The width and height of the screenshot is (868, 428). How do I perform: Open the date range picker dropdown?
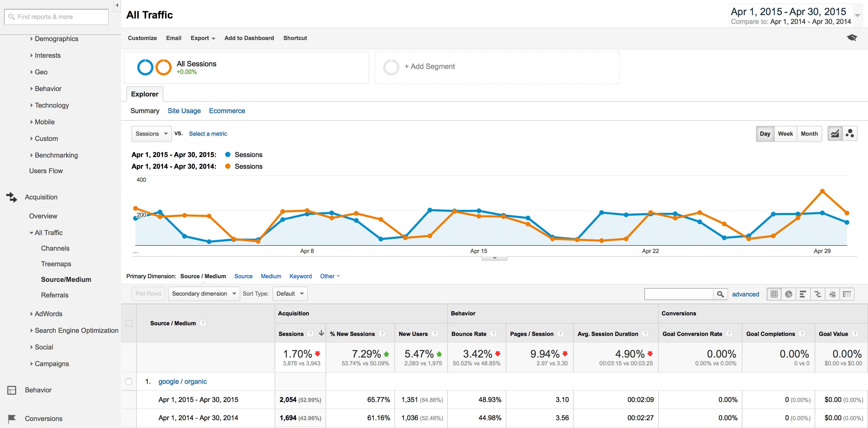(x=858, y=16)
